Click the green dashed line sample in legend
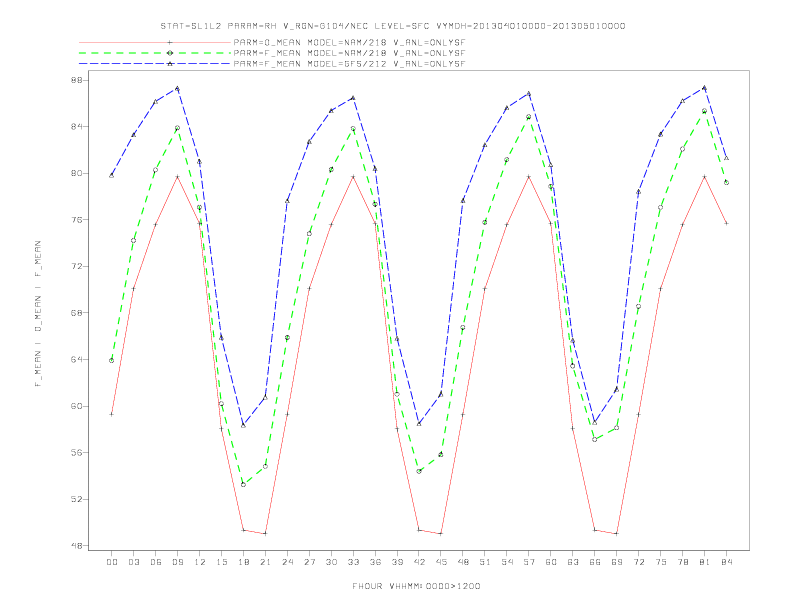Screen dimensions: 792x612 (155, 53)
